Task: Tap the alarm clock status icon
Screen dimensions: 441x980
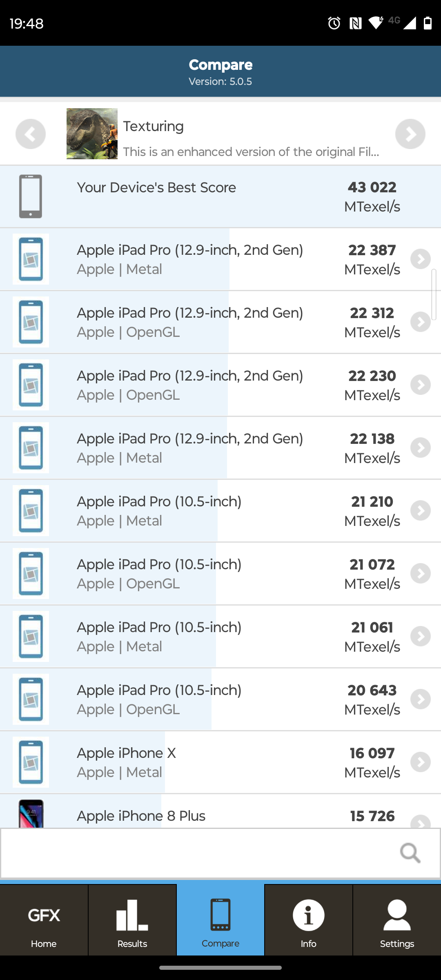Action: point(334,23)
